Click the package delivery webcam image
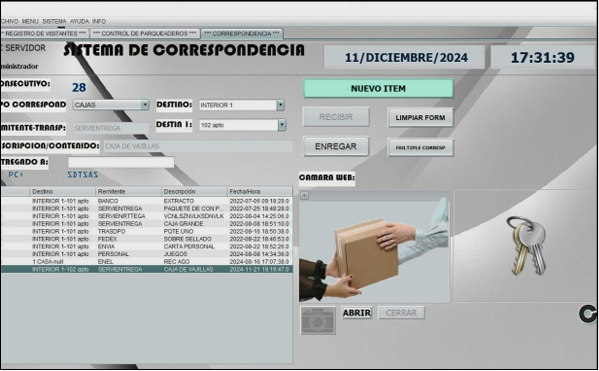599x371 pixels. [374, 247]
